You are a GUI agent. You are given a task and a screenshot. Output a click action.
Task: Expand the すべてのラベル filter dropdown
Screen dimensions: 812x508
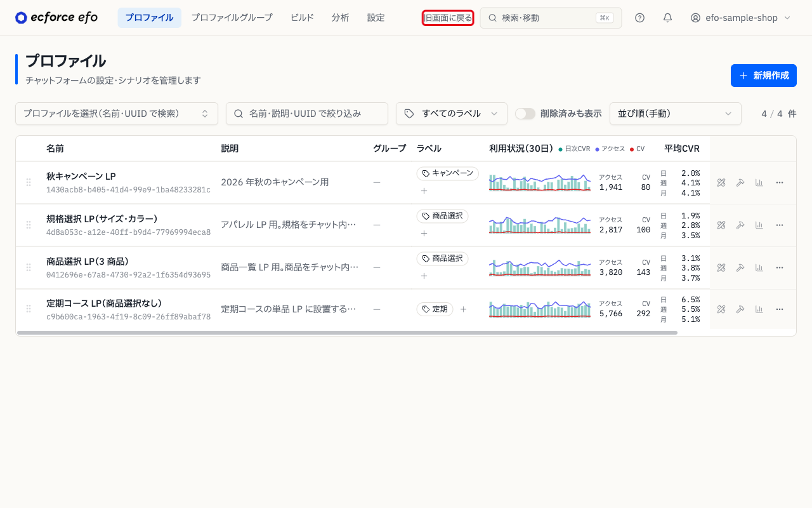(452, 114)
